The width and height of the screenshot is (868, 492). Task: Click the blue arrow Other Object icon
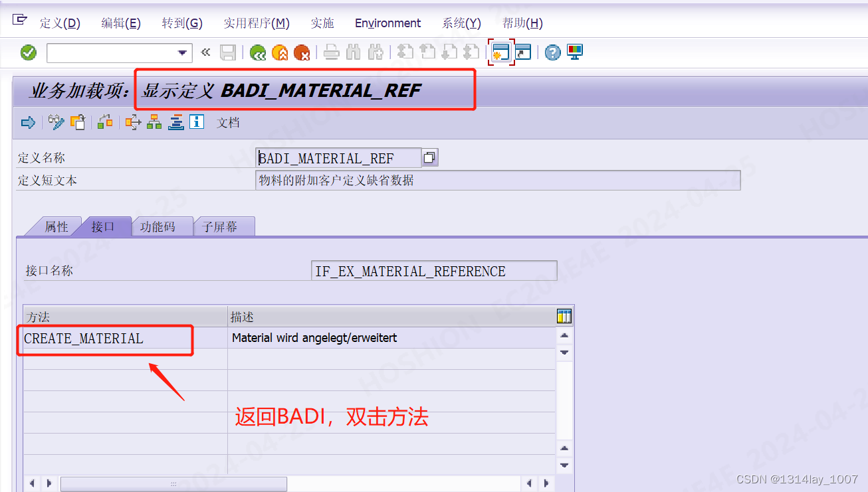(28, 122)
